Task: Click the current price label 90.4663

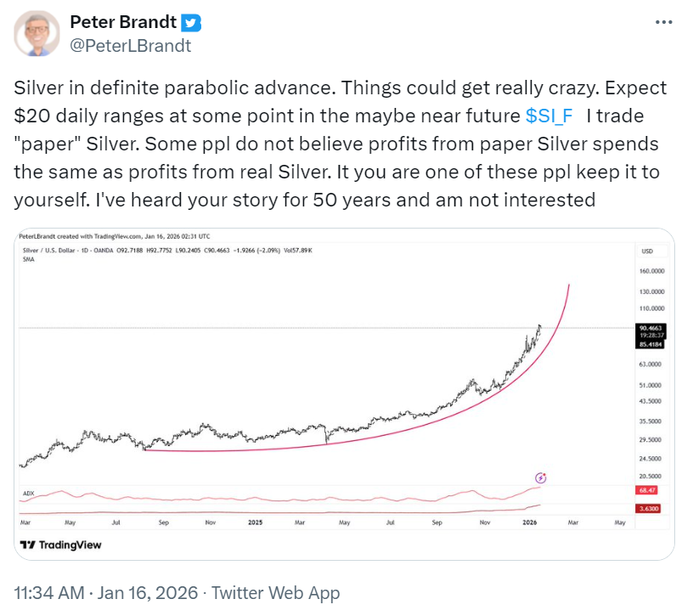Action: click(646, 327)
